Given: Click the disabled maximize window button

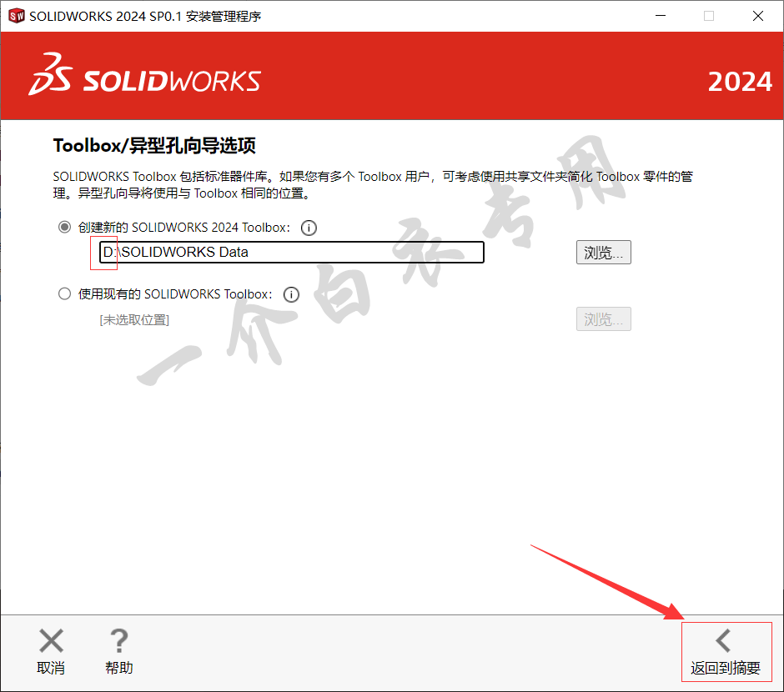Looking at the screenshot, I should coord(709,16).
